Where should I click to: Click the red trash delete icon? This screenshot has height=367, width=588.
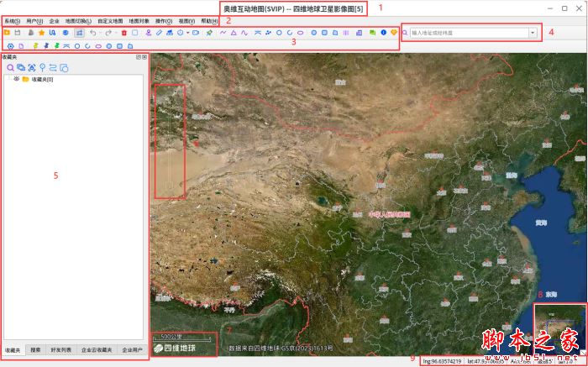pos(124,33)
